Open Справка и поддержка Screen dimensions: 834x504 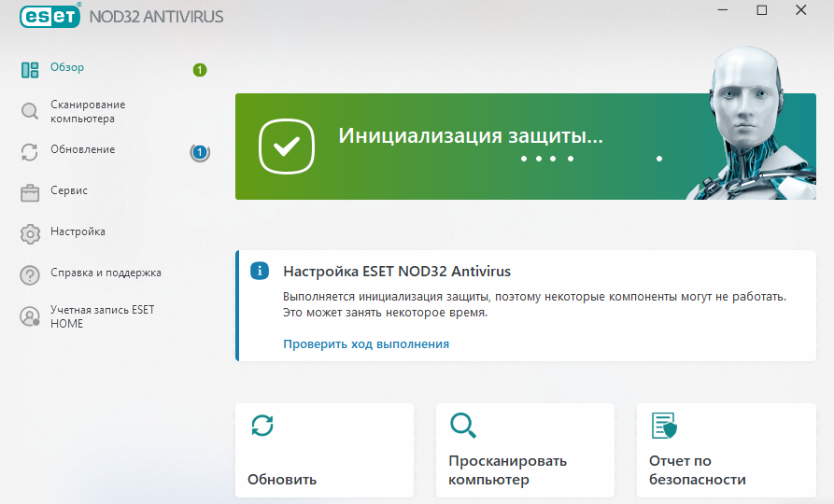coord(106,273)
